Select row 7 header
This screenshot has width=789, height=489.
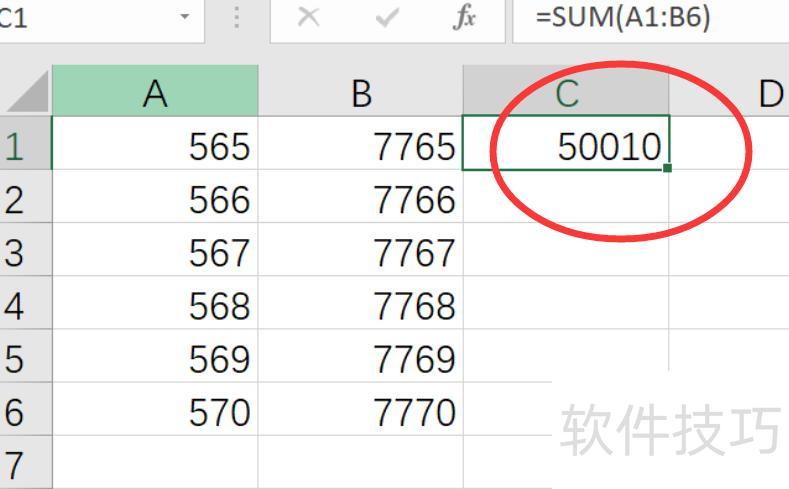pyautogui.click(x=26, y=462)
